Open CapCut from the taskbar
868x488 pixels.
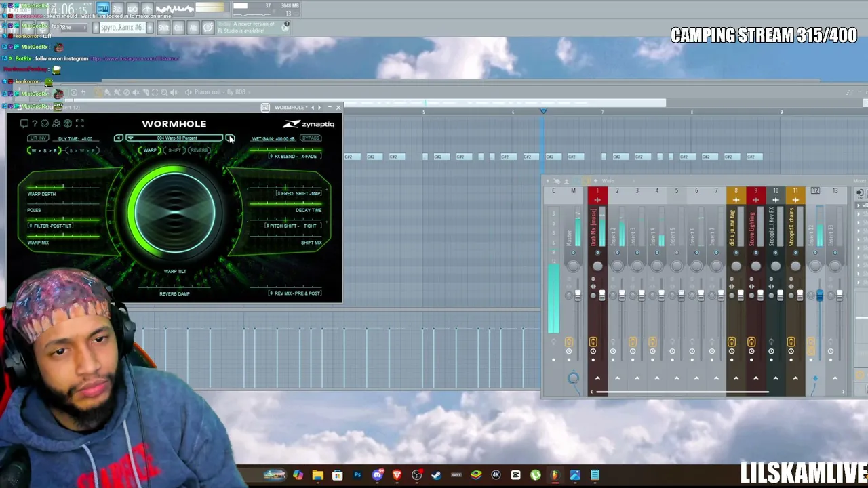click(515, 475)
